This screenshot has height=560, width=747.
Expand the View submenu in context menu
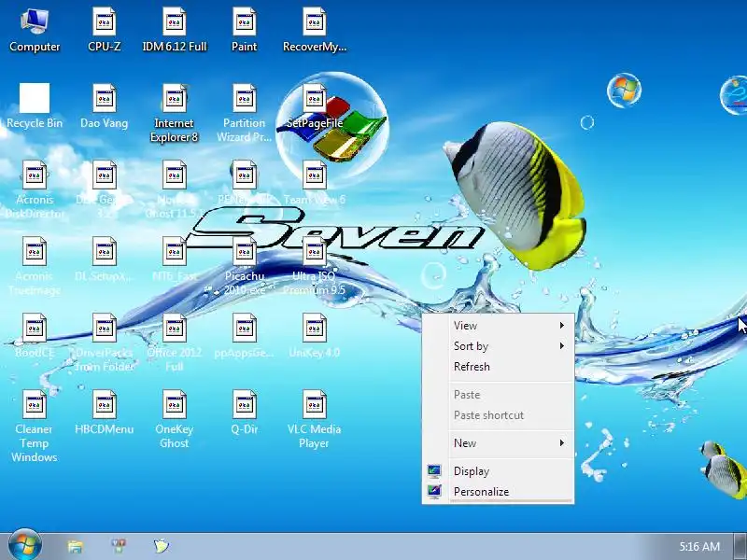[498, 325]
